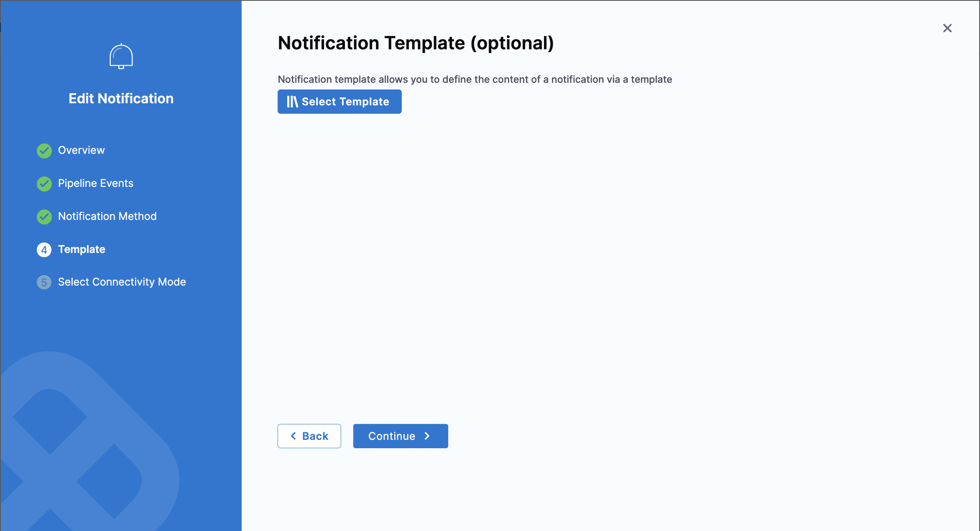Viewport: 980px width, 531px height.
Task: Click the bell notification icon
Action: point(121,56)
